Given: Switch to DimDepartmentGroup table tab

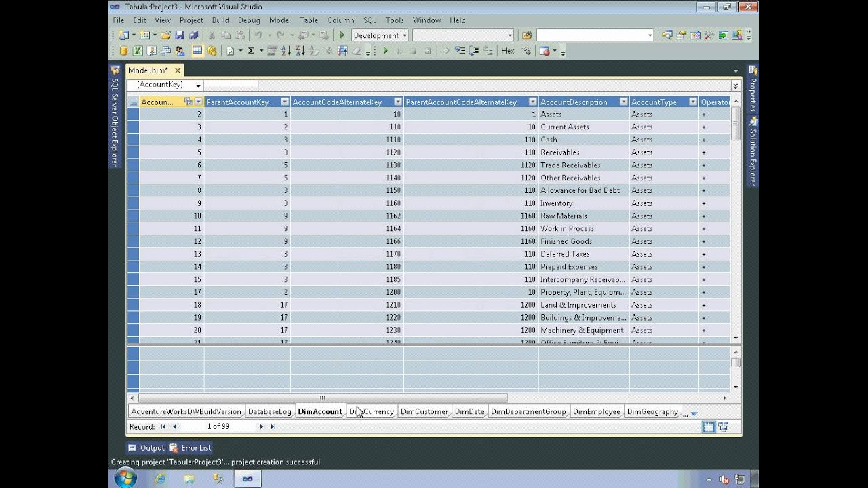Looking at the screenshot, I should [x=528, y=411].
